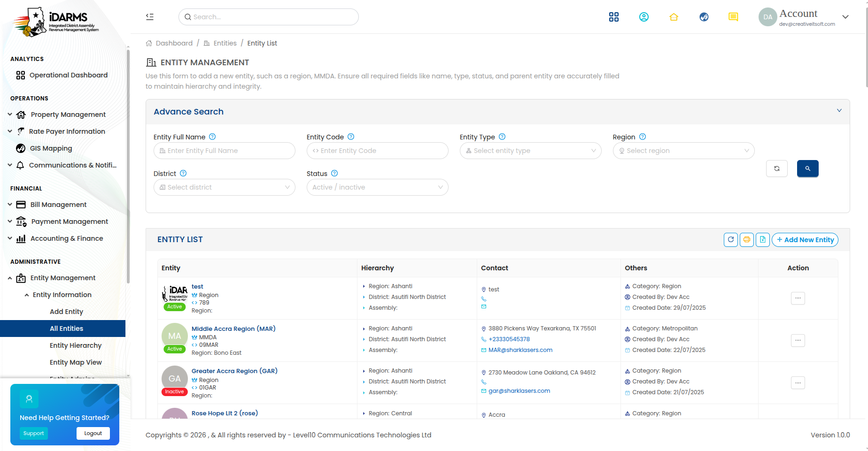Open the Select entity type dropdown

[x=531, y=151]
